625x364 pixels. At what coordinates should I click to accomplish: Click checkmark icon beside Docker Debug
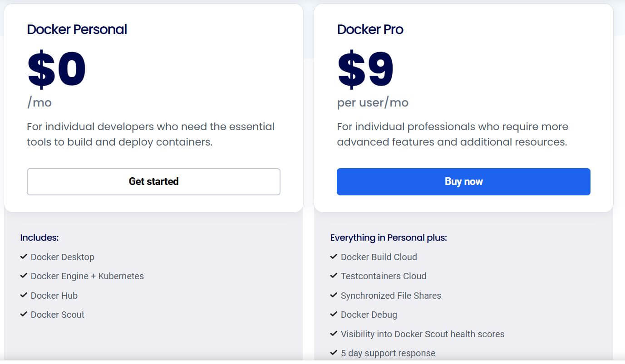pyautogui.click(x=334, y=314)
